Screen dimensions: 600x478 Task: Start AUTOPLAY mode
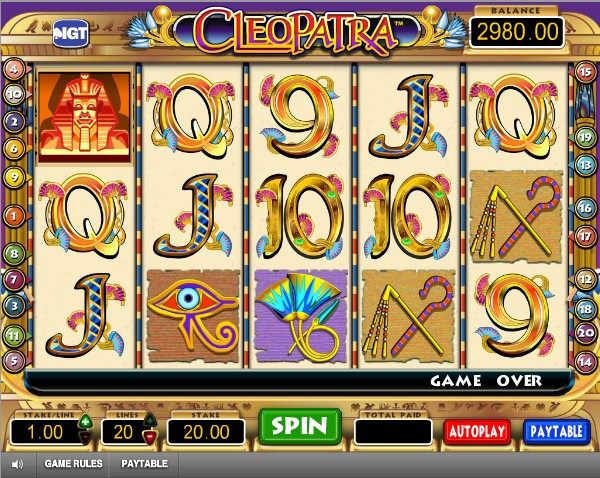coord(477,432)
